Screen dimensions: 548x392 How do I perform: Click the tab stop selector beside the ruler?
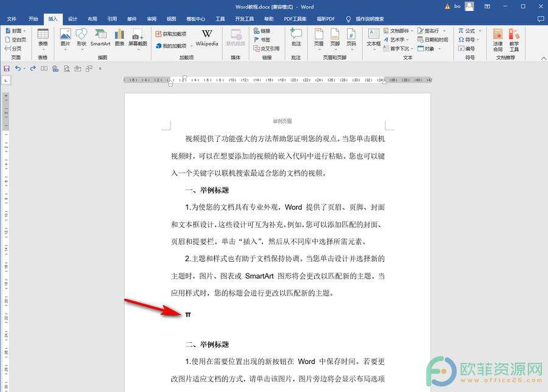6,80
